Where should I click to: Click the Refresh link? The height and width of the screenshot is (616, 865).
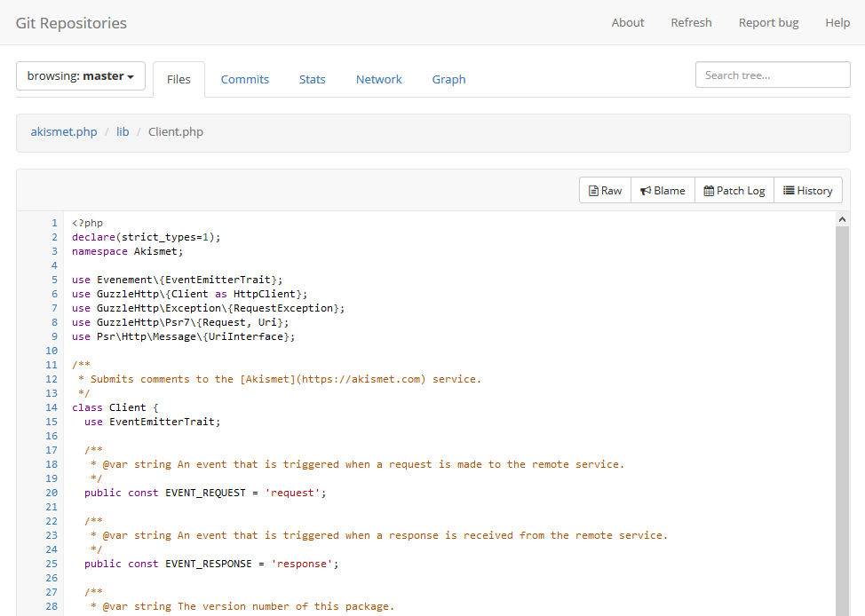pyautogui.click(x=691, y=22)
